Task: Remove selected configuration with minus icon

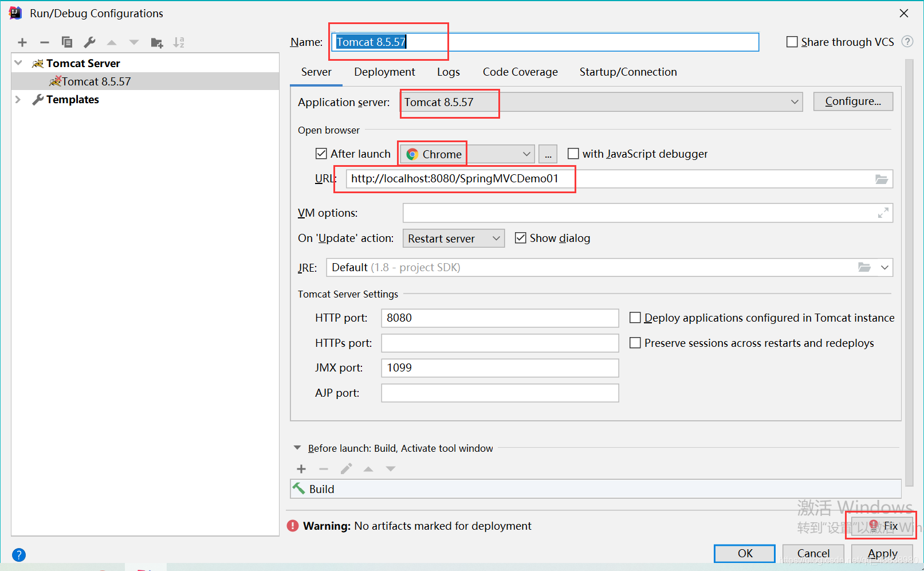Action: point(45,42)
